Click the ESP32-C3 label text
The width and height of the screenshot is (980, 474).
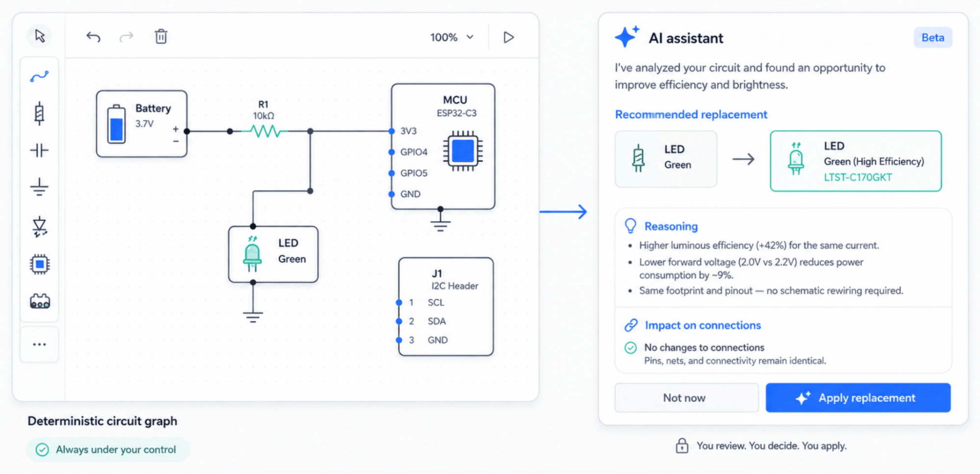point(456,113)
